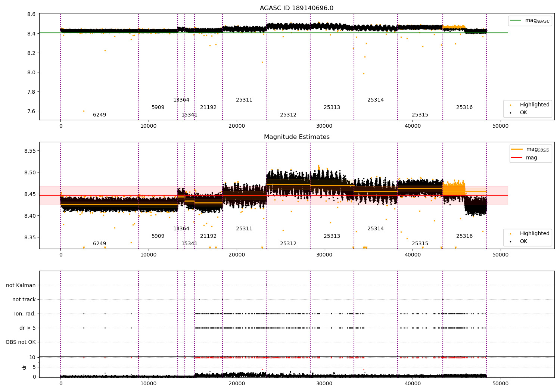This screenshot has width=560, height=392.
Task: Click y-axis tick '7.6' in top plot
Action: [x=31, y=111]
